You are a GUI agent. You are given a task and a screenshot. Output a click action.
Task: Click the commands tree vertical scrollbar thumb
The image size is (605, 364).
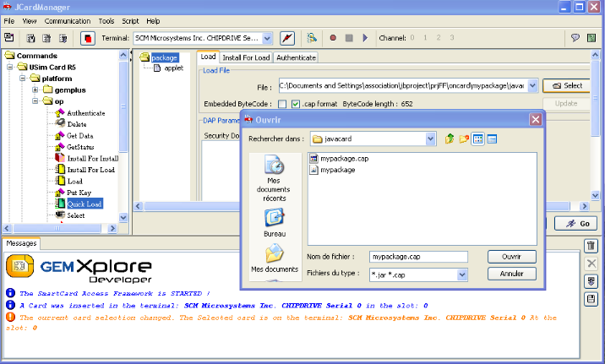coord(123,106)
